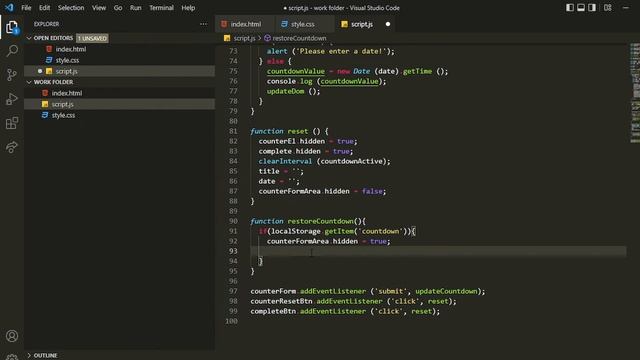Viewport: 640px width, 360px height.
Task: Click 'clearInterval' call on line 84
Action: tap(285, 161)
